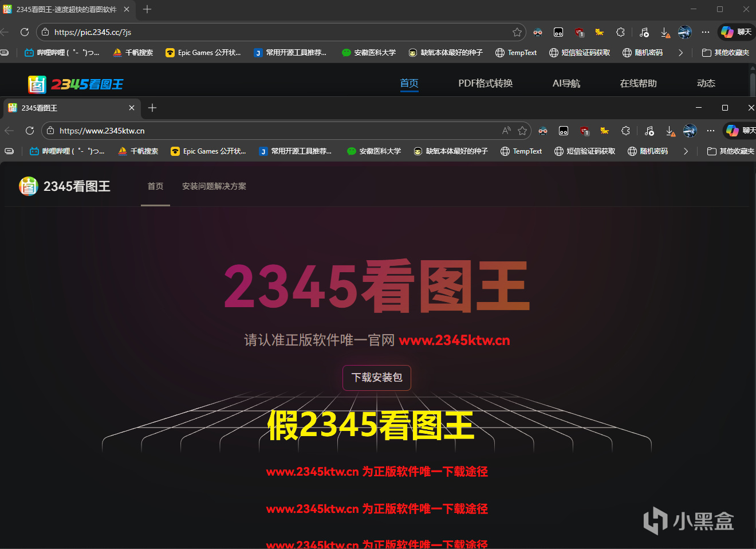756x549 pixels.
Task: Close the 2345看图王-速度超快的看图软件 tab
Action: point(127,9)
